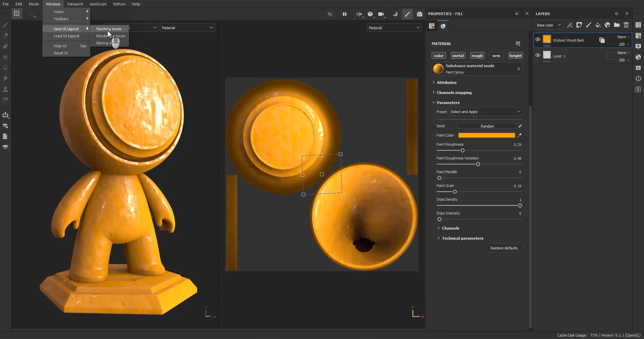
Task: Open the Material options list icon
Action: click(518, 44)
